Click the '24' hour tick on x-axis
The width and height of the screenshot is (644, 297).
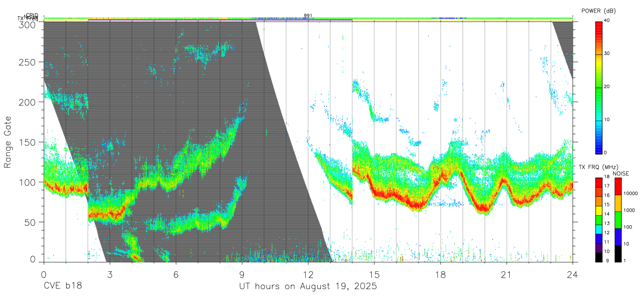pyautogui.click(x=573, y=274)
